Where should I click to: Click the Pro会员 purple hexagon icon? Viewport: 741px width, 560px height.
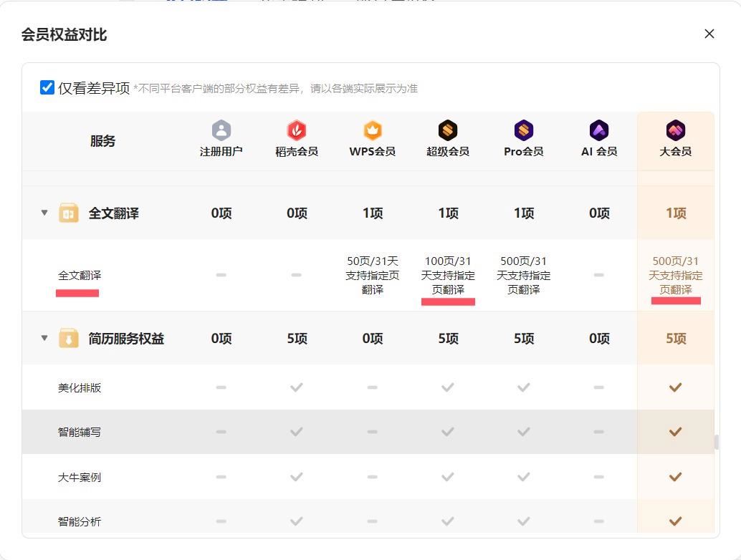point(524,130)
